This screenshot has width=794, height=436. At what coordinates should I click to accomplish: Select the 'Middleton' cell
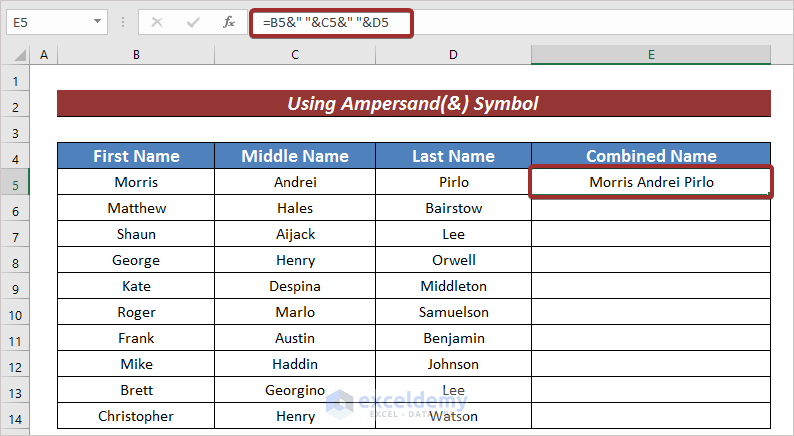pos(453,286)
